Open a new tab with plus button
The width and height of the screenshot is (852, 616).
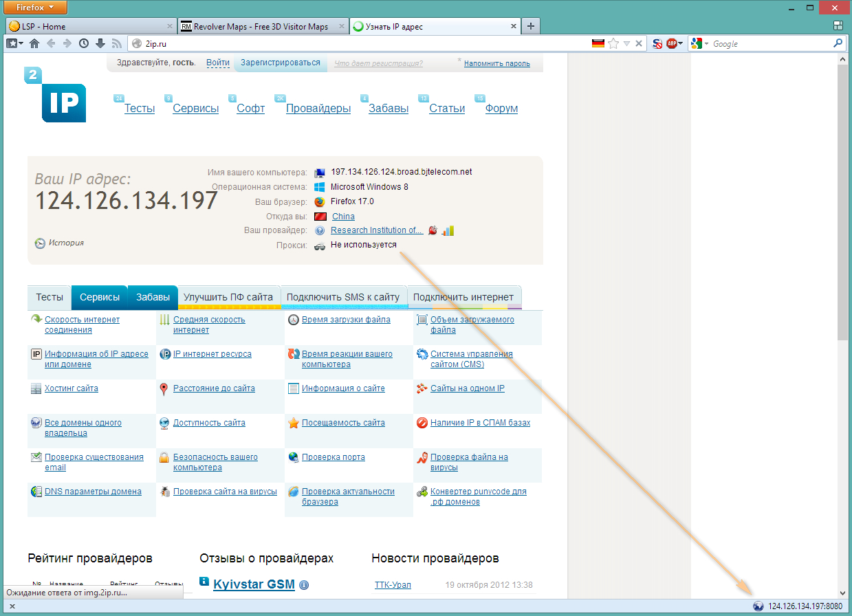[x=530, y=27]
